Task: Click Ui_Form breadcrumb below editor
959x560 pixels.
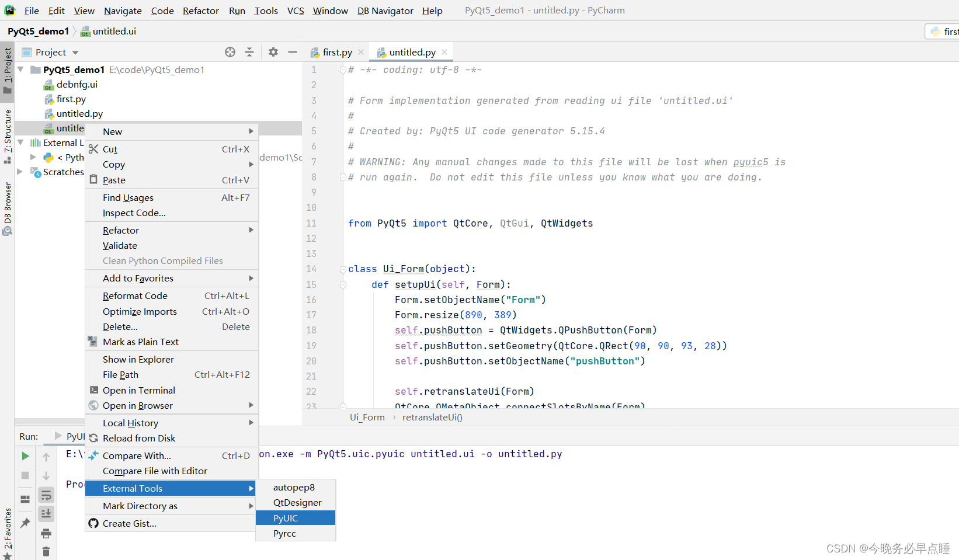Action: coord(367,417)
